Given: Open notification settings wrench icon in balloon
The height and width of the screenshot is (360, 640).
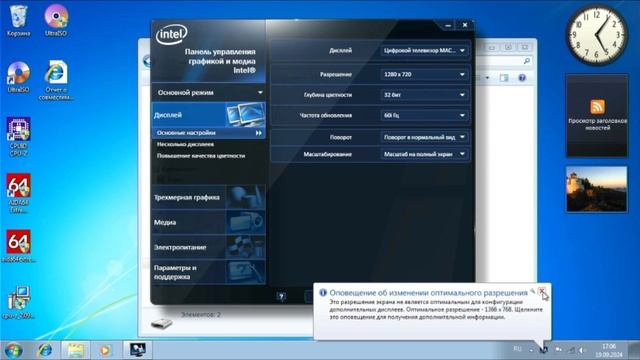Looking at the screenshot, I should click(533, 291).
